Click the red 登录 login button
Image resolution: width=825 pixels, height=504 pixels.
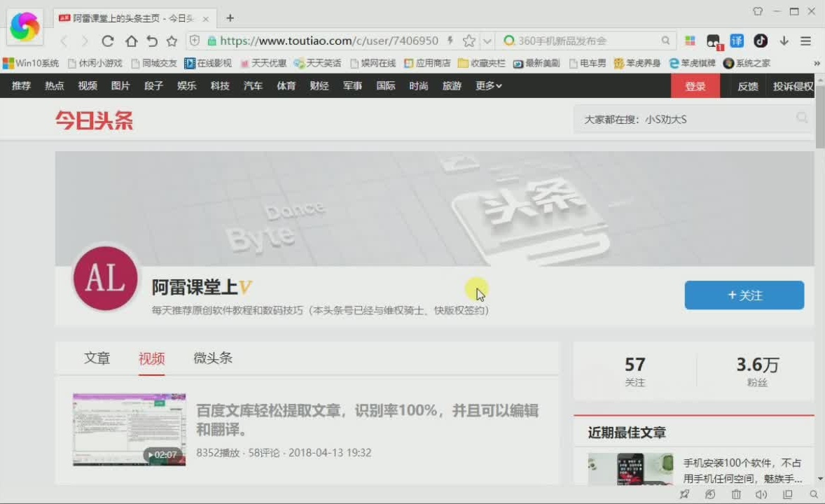pos(695,86)
